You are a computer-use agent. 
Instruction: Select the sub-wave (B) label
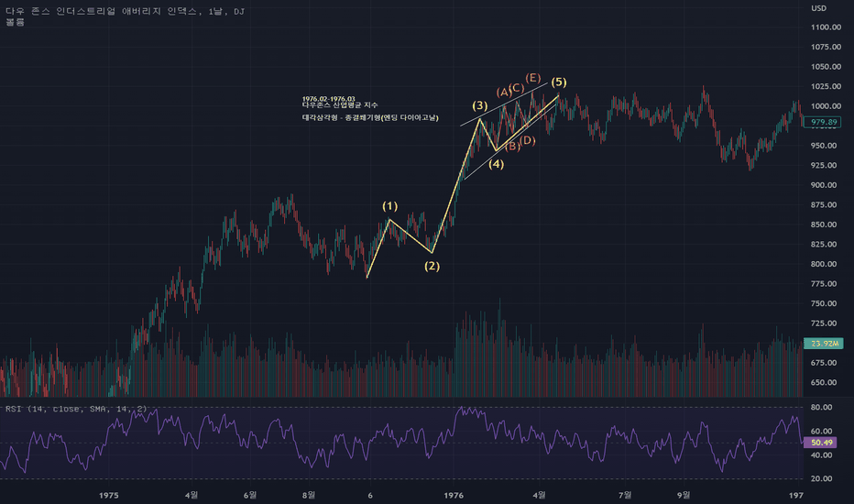[x=512, y=146]
